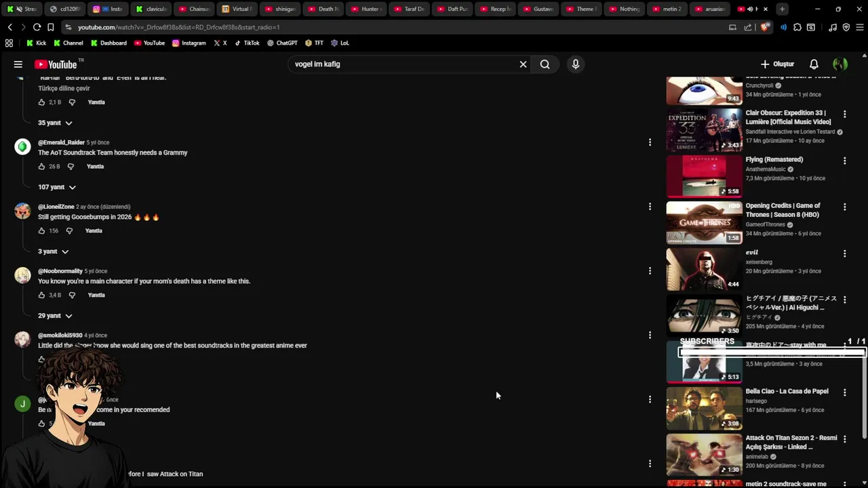The width and height of the screenshot is (868, 488).
Task: Dislike the LioneilZone comment
Action: point(69,231)
